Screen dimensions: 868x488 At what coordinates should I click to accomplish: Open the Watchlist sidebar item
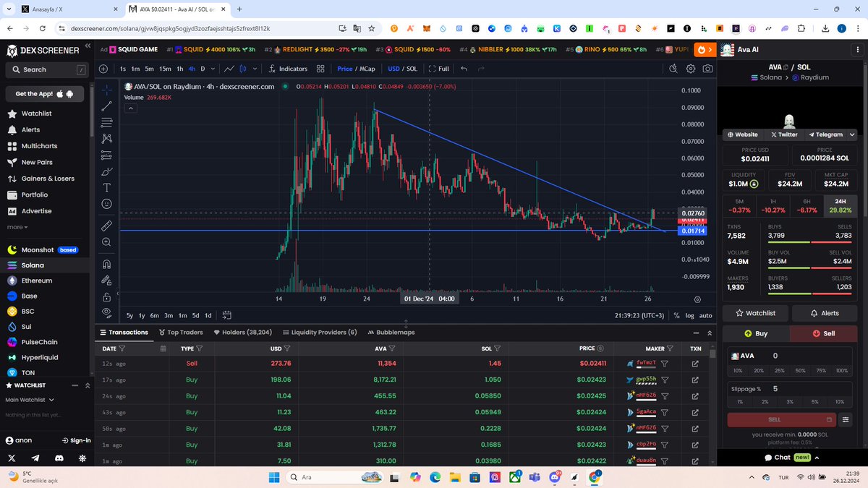point(36,114)
